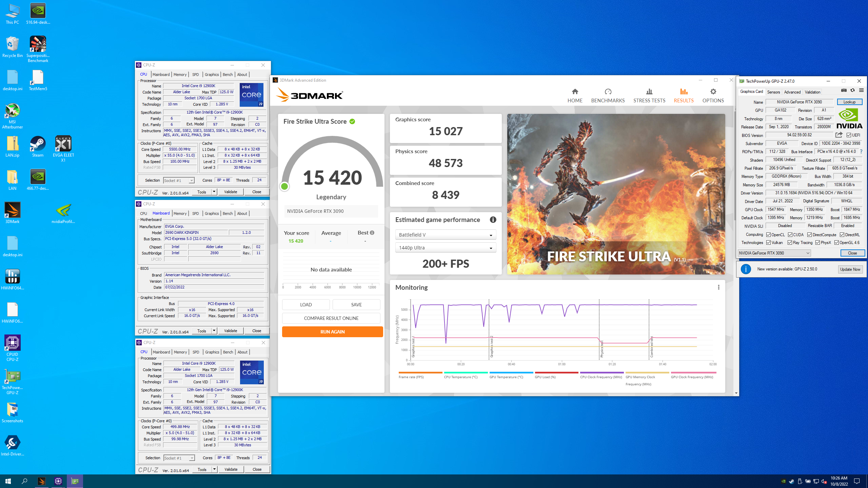Expand Tools arrow in top CPU-Z window
Image resolution: width=868 pixels, height=488 pixels.
tap(214, 192)
